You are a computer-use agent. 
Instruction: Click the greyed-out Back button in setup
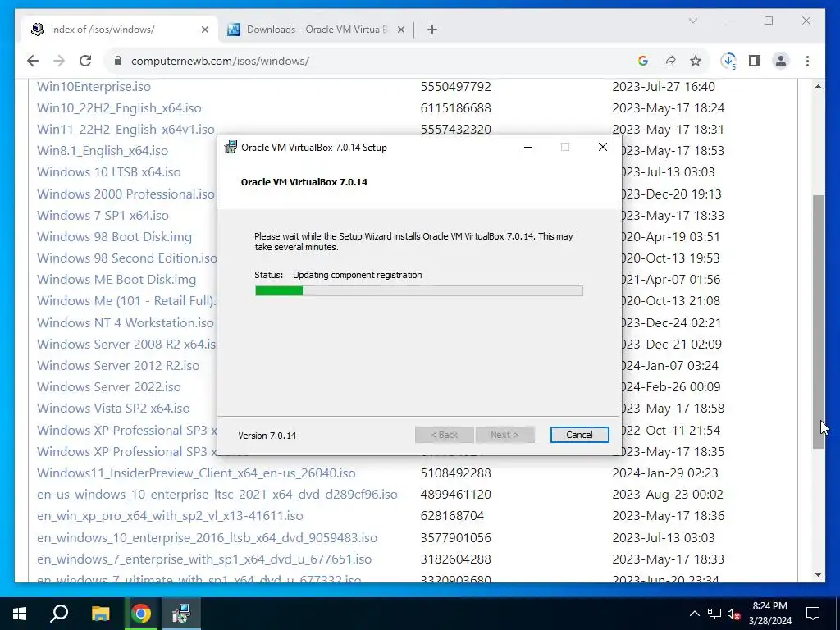[444, 435]
